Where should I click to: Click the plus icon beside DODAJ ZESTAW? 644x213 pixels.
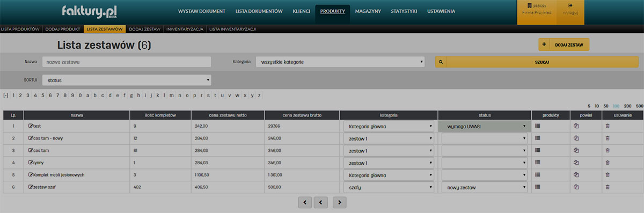point(544,45)
